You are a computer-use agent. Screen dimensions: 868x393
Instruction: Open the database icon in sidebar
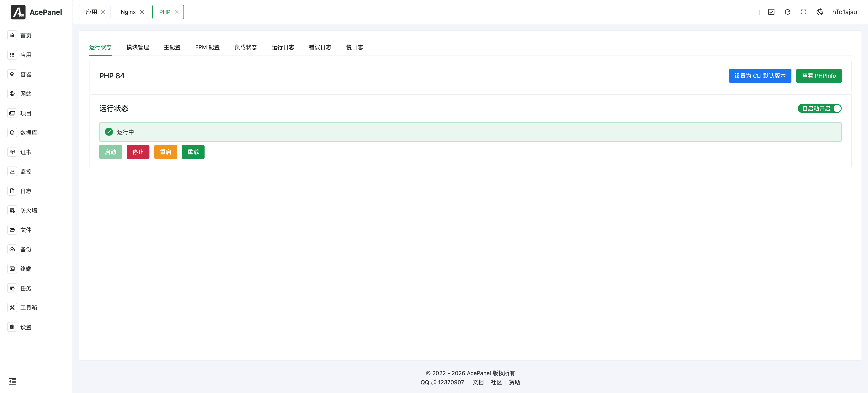(12, 132)
